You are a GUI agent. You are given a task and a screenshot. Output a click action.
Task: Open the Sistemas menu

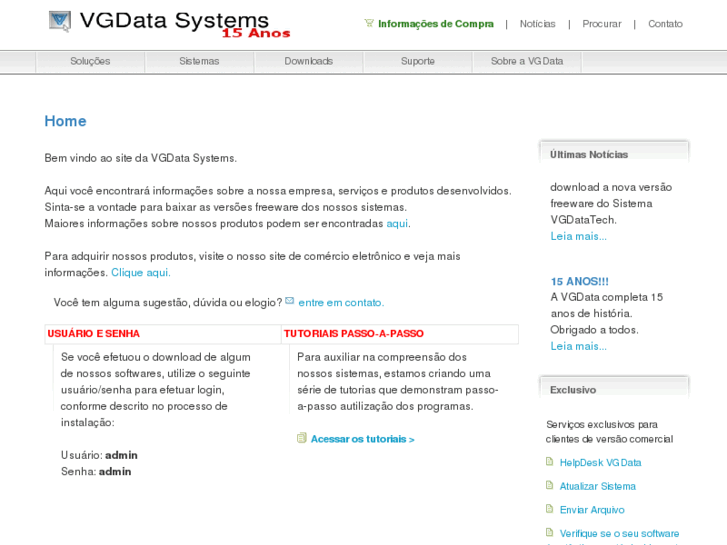[x=199, y=61]
